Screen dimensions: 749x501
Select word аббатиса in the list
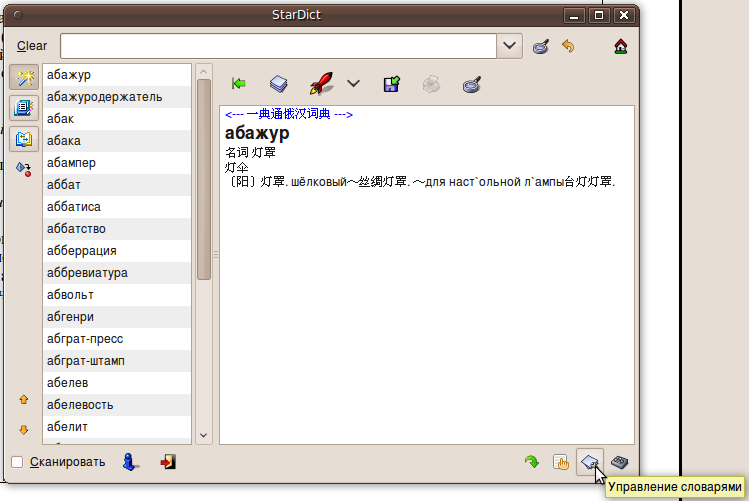point(117,207)
